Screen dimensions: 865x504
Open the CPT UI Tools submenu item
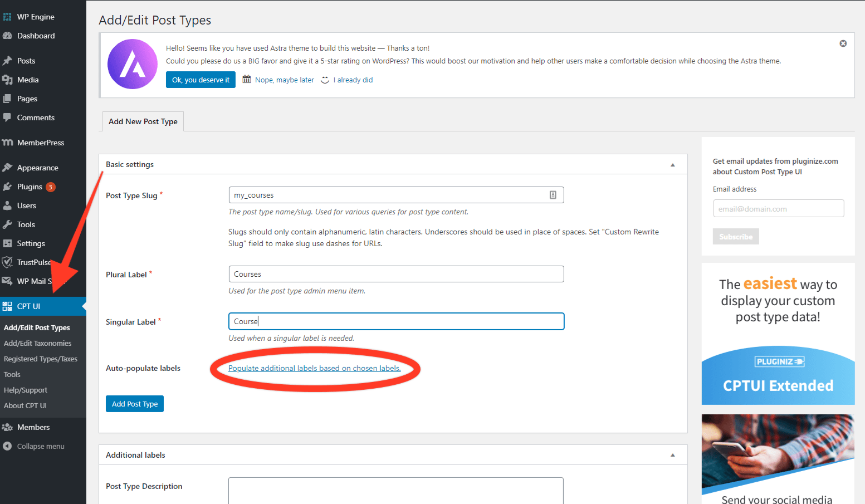(12, 374)
